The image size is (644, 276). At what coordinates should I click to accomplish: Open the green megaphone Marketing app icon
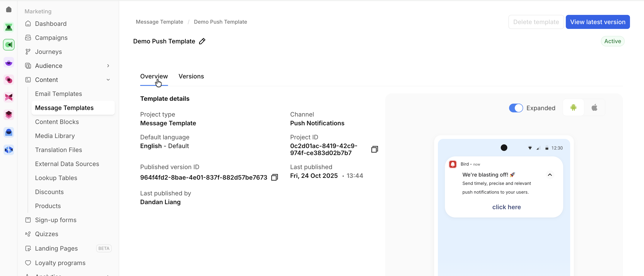[9, 45]
